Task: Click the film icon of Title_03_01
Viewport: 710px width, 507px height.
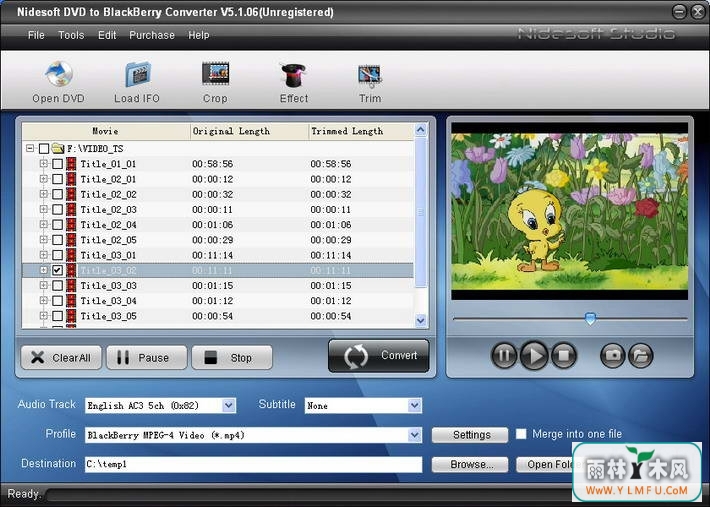Action: pos(71,255)
